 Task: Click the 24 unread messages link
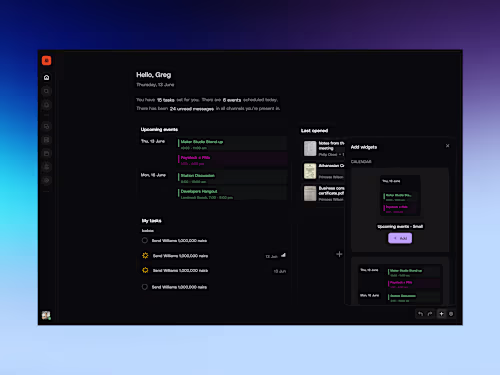(192, 109)
